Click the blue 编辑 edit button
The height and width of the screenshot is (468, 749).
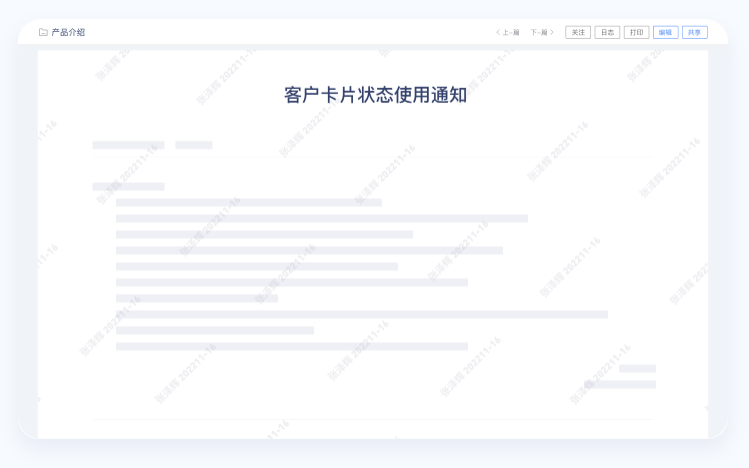click(x=665, y=32)
